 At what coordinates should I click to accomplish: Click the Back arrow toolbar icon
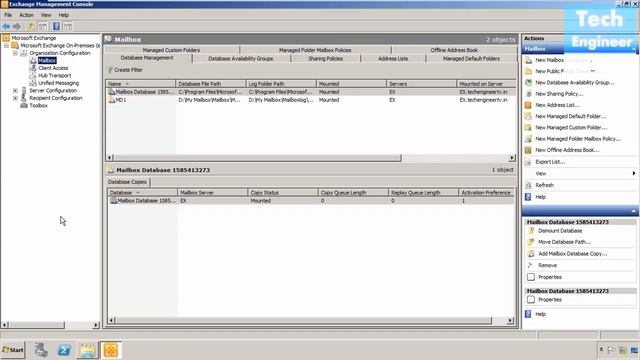click(6, 27)
